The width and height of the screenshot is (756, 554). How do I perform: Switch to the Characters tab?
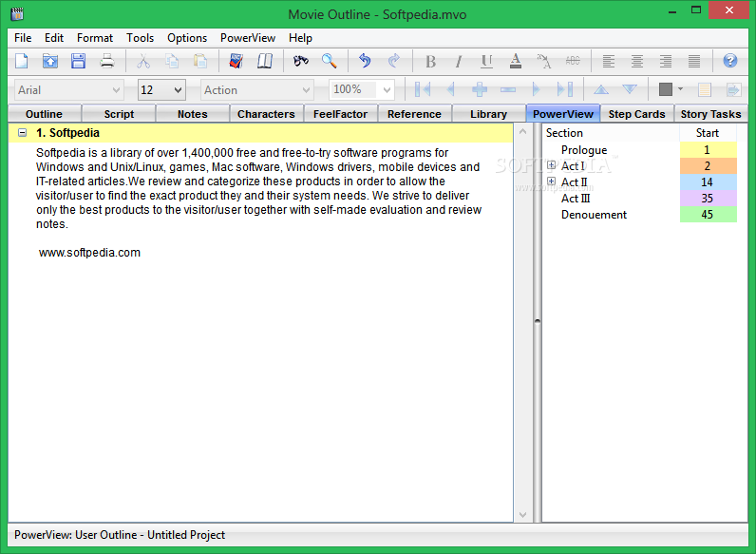266,114
